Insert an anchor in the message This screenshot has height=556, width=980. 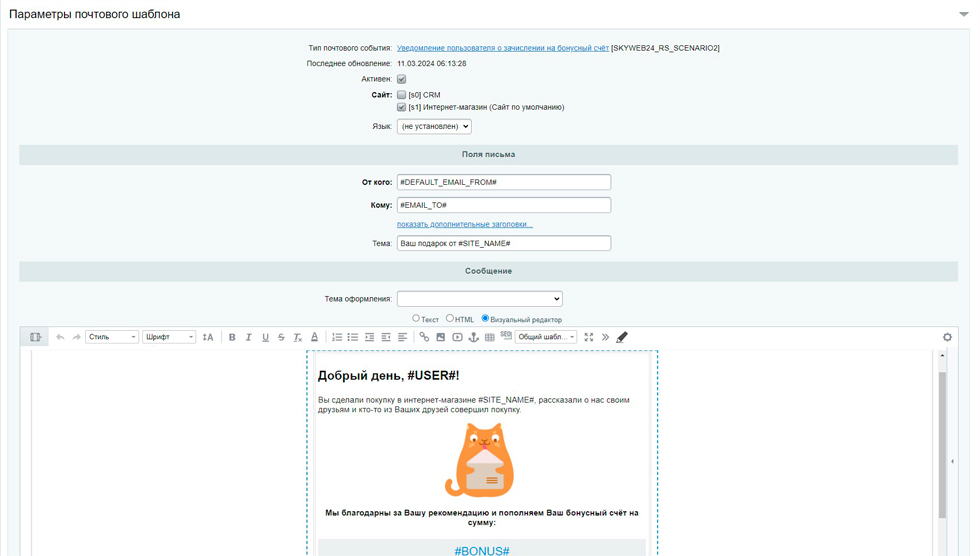tap(473, 338)
